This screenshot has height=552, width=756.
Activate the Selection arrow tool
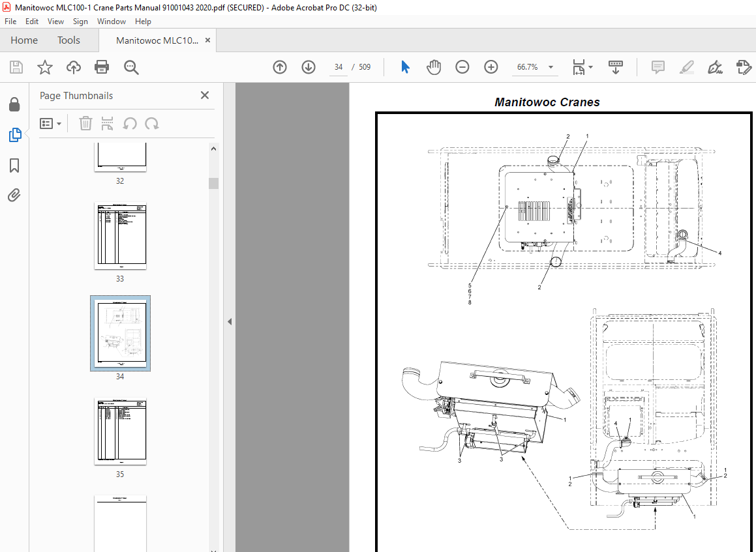(405, 67)
